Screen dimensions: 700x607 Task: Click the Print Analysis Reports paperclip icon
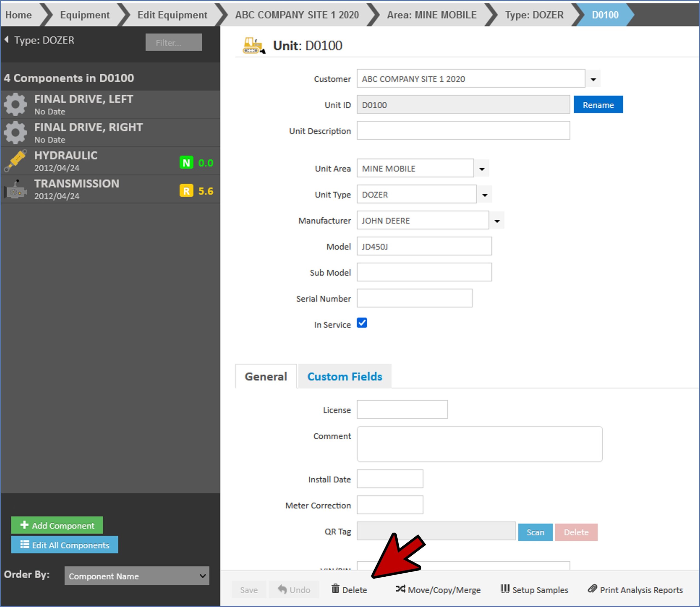click(592, 589)
